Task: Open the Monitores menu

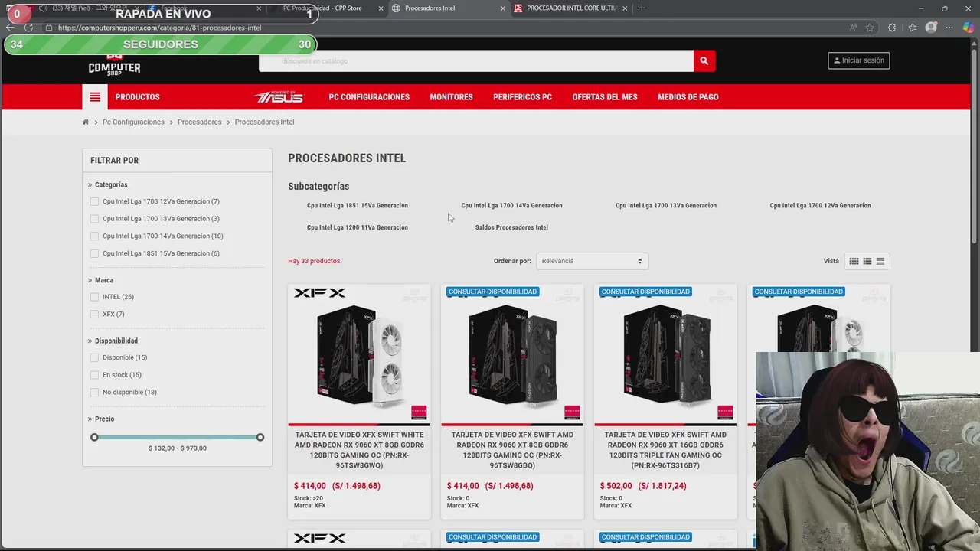Action: (x=451, y=97)
